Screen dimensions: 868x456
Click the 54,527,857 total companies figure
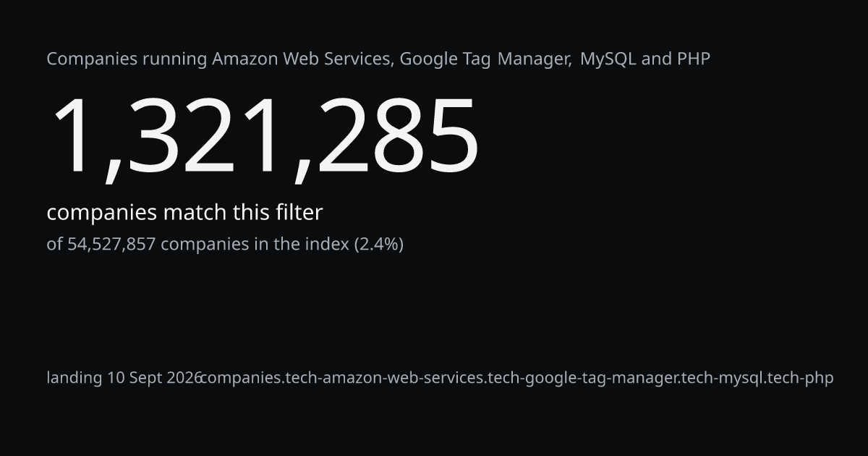point(111,245)
